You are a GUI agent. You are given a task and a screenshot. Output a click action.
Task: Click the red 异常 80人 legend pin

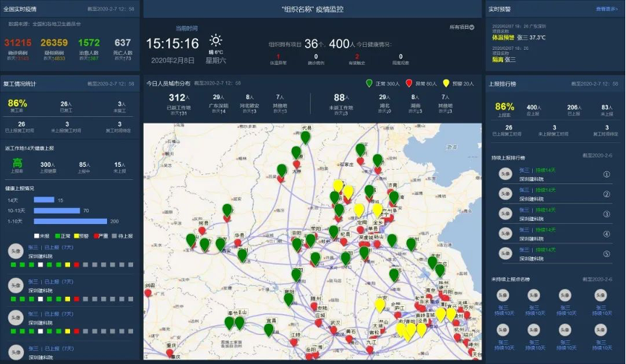[x=409, y=83]
